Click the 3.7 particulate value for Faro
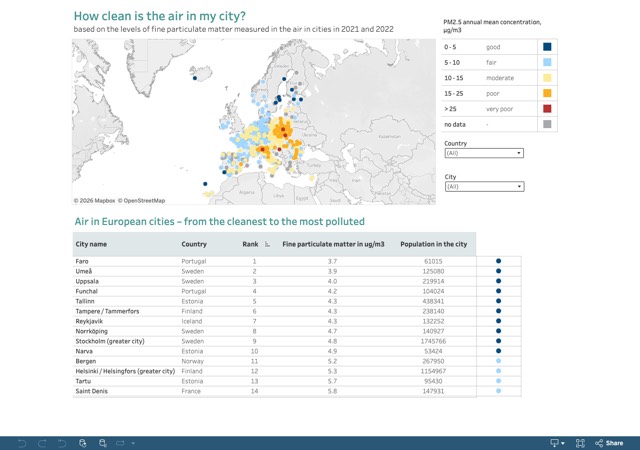Viewport: 640px width, 450px height. [332, 261]
